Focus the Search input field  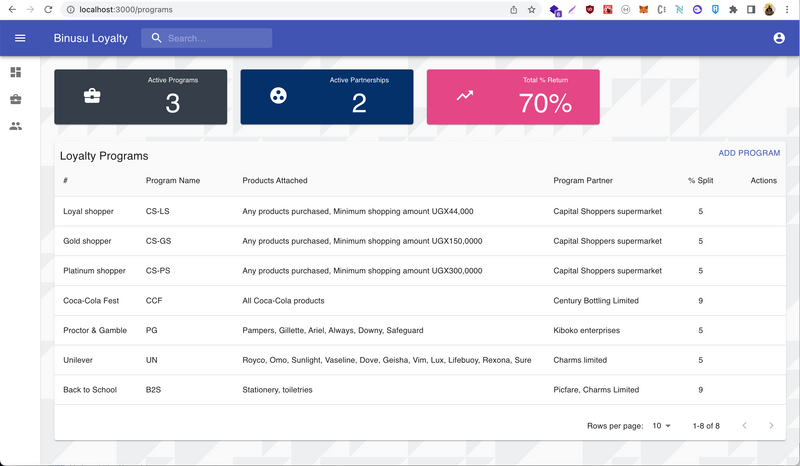point(216,38)
